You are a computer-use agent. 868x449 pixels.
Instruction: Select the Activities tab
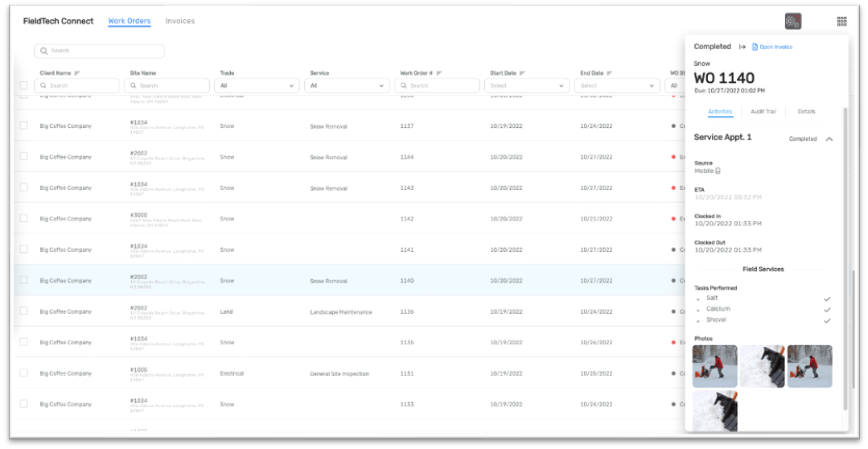[x=720, y=111]
